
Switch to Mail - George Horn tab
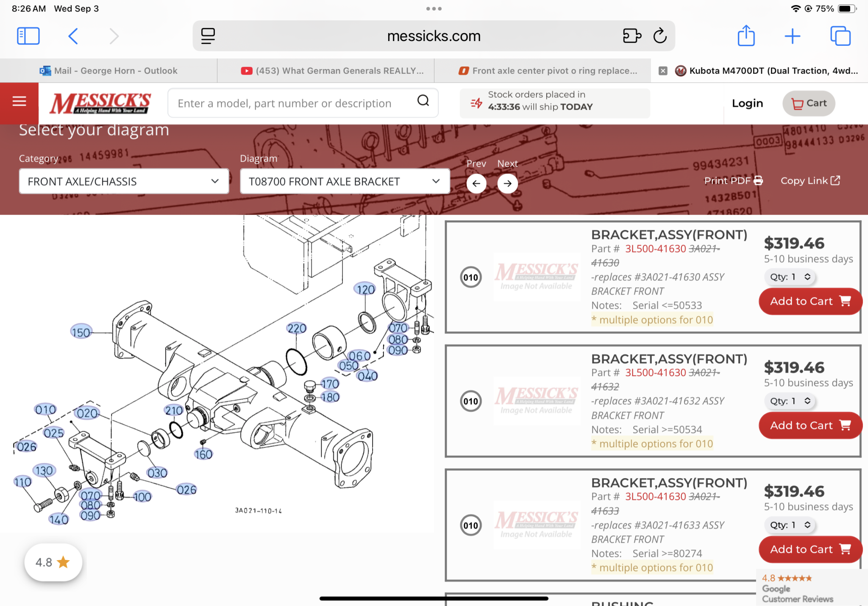tap(108, 71)
